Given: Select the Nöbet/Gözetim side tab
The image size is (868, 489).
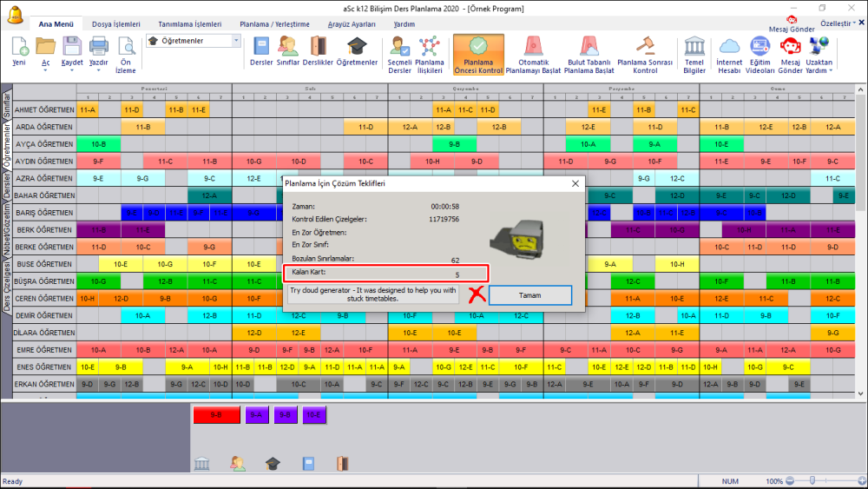Looking at the screenshot, I should 7,231.
